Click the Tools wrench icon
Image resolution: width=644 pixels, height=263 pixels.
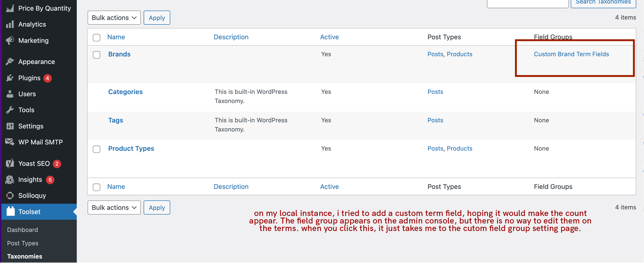[x=10, y=110]
